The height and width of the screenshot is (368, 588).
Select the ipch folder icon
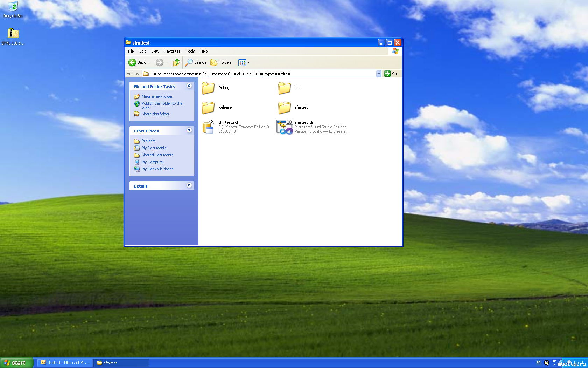(285, 88)
